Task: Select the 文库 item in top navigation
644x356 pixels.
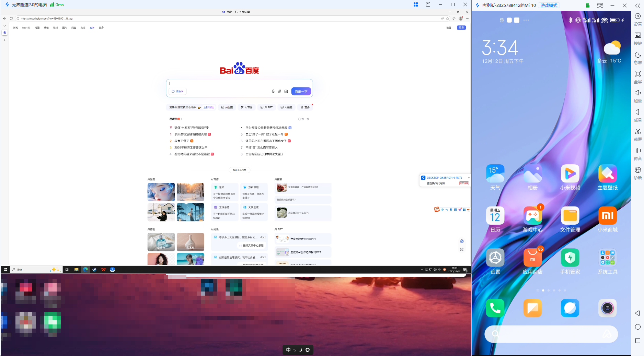Action: coord(83,28)
